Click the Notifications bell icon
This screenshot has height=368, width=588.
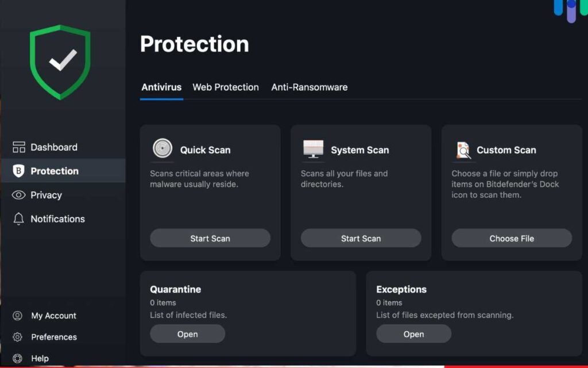tap(18, 219)
